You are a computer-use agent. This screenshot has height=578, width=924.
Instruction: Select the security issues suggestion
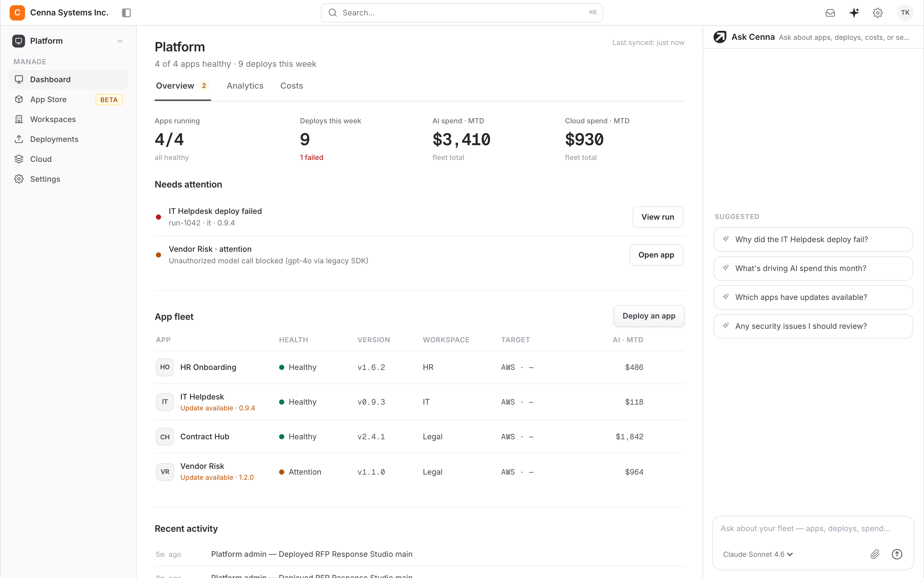click(x=813, y=327)
